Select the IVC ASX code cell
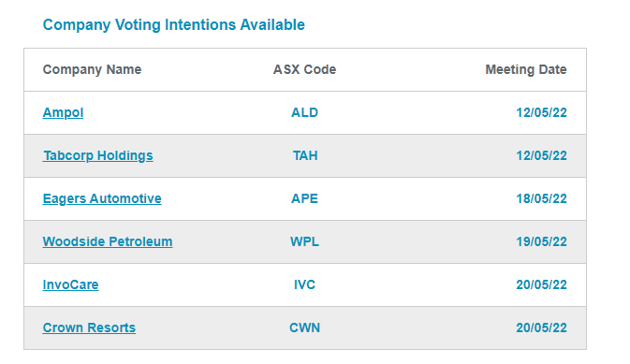 pyautogui.click(x=304, y=284)
